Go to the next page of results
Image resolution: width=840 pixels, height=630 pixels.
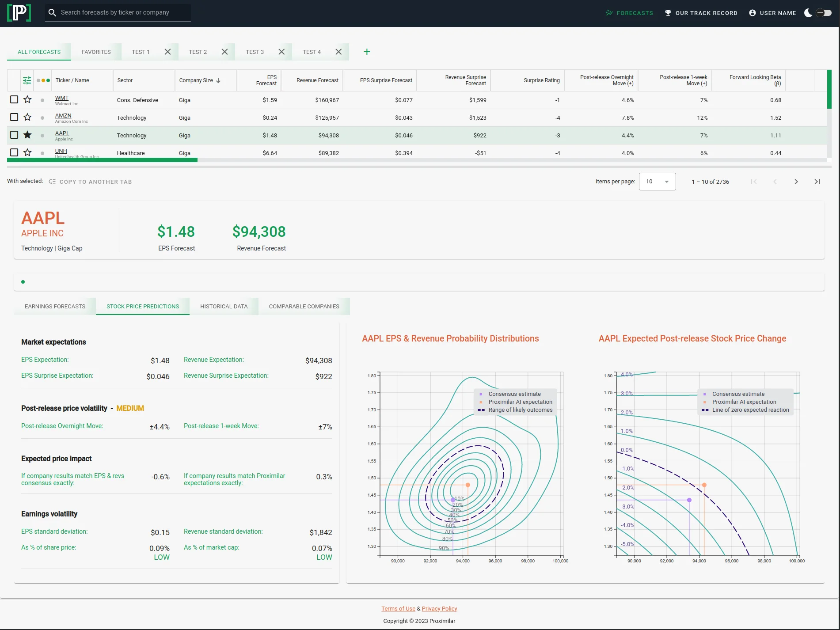click(x=796, y=182)
